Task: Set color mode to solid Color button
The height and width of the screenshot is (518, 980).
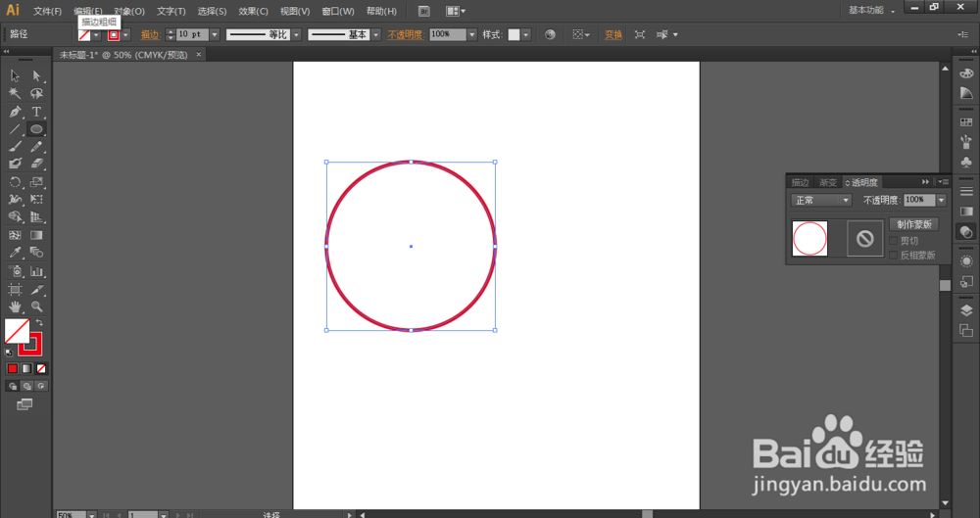Action: (x=13, y=368)
